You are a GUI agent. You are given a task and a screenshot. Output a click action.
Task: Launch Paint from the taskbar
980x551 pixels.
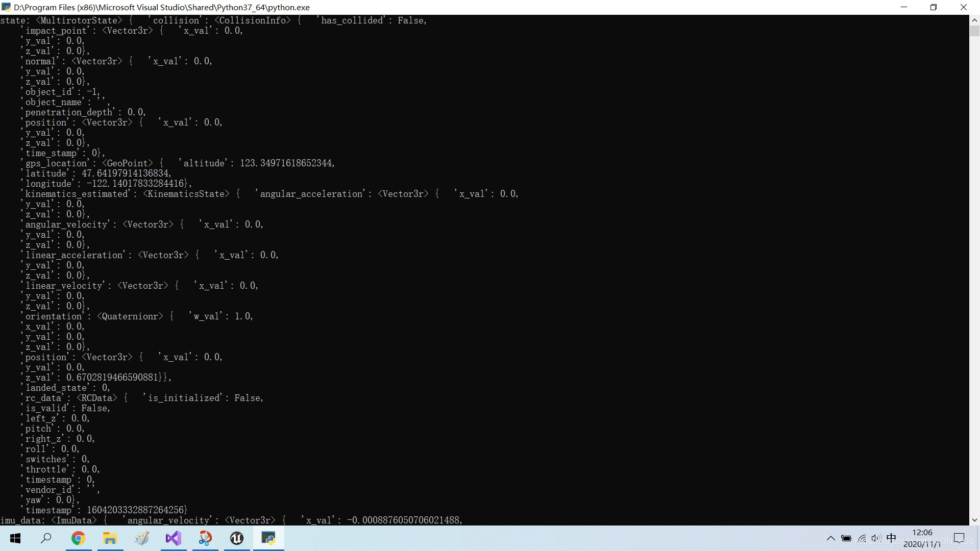pyautogui.click(x=141, y=538)
